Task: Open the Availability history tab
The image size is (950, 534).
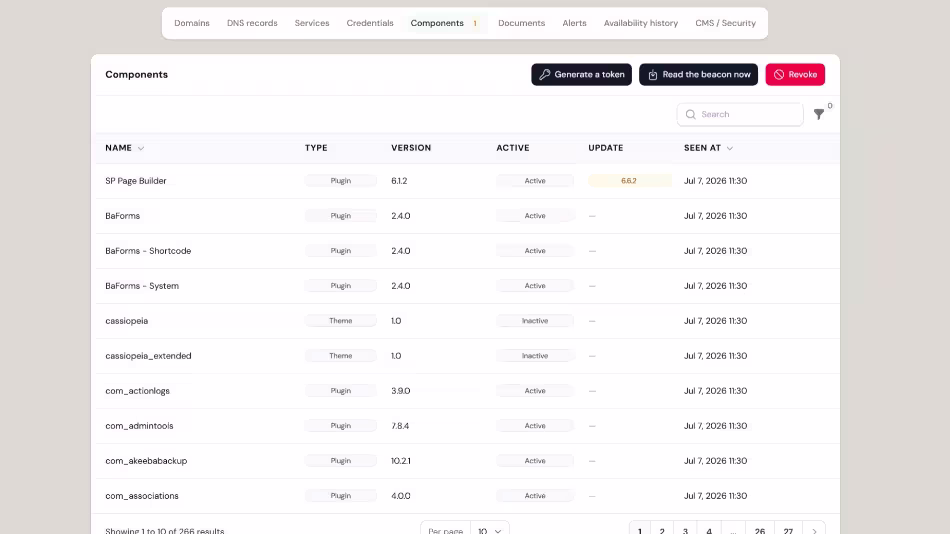Action: [x=640, y=23]
